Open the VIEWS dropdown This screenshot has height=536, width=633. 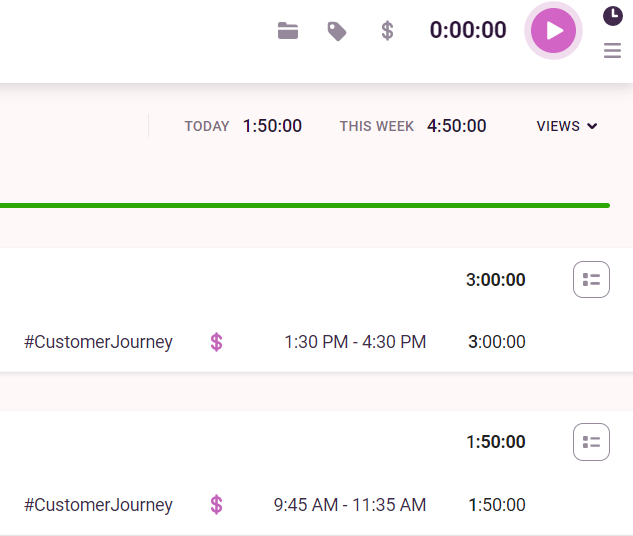[567, 126]
